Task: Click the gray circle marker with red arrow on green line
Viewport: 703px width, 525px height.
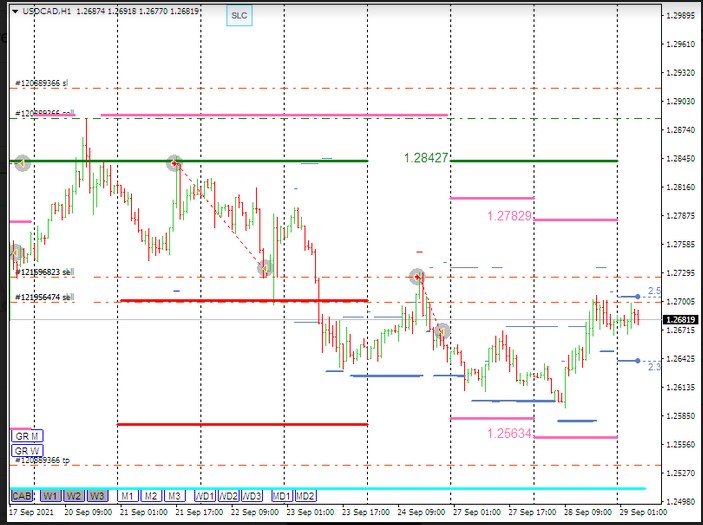Action: point(174,162)
